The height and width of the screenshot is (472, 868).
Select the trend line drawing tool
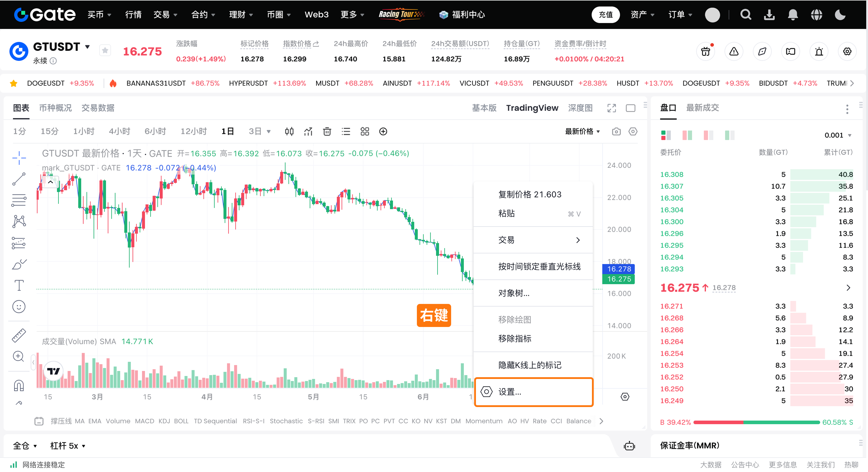tap(19, 179)
